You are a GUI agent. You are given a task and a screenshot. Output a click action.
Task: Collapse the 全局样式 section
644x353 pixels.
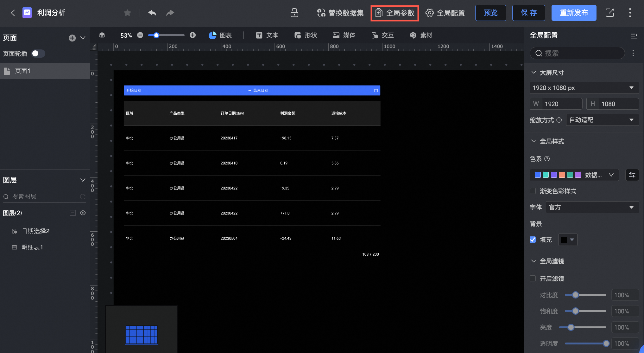pos(534,141)
